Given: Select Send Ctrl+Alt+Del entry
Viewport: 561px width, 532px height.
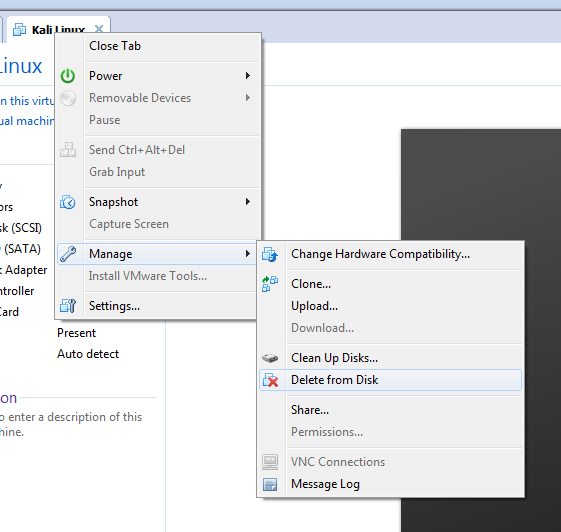Looking at the screenshot, I should tap(158, 150).
